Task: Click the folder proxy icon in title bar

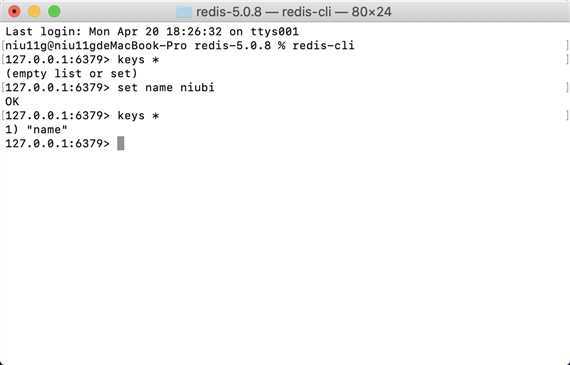Action: [184, 12]
